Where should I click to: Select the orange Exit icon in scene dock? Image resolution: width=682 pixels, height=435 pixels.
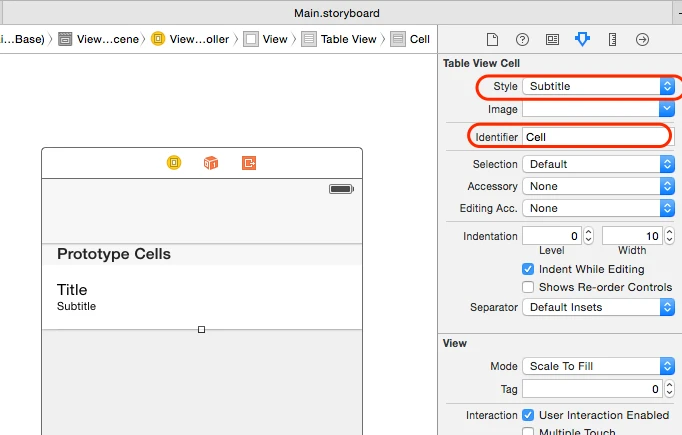pos(249,163)
